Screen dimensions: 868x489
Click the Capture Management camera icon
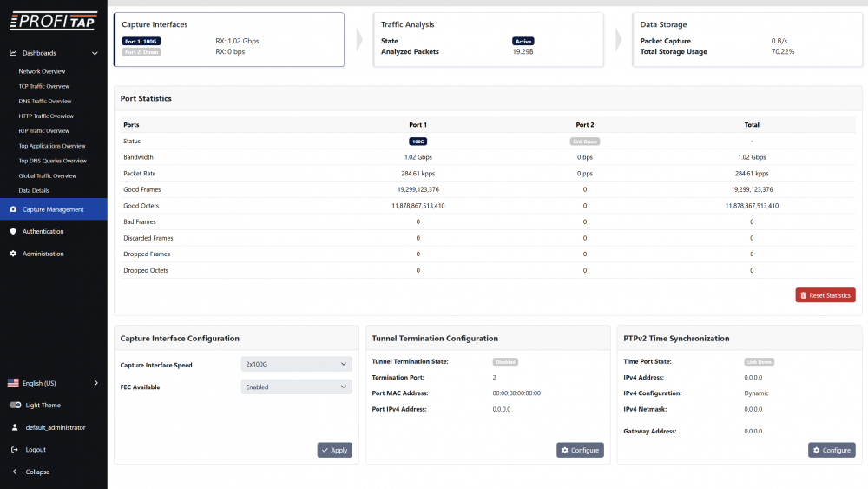coord(13,209)
